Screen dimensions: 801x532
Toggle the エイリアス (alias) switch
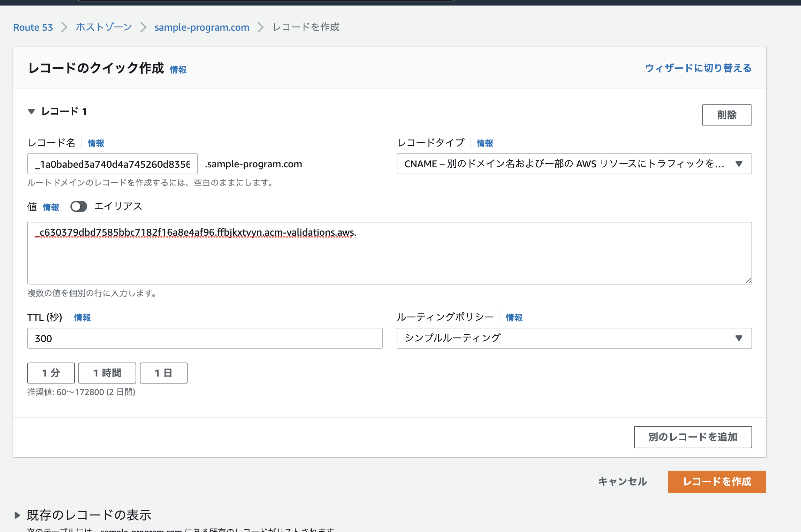pos(78,206)
